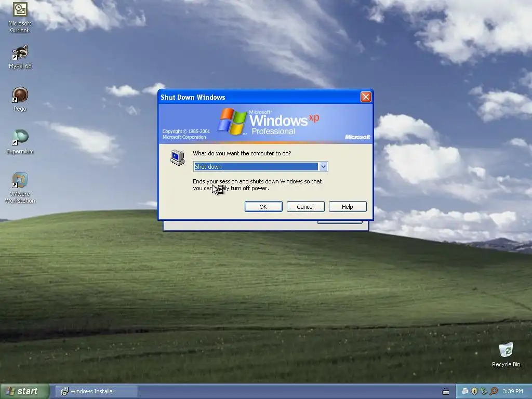Select the MyPal 68 desktop shortcut
This screenshot has height=399, width=532.
coord(20,57)
